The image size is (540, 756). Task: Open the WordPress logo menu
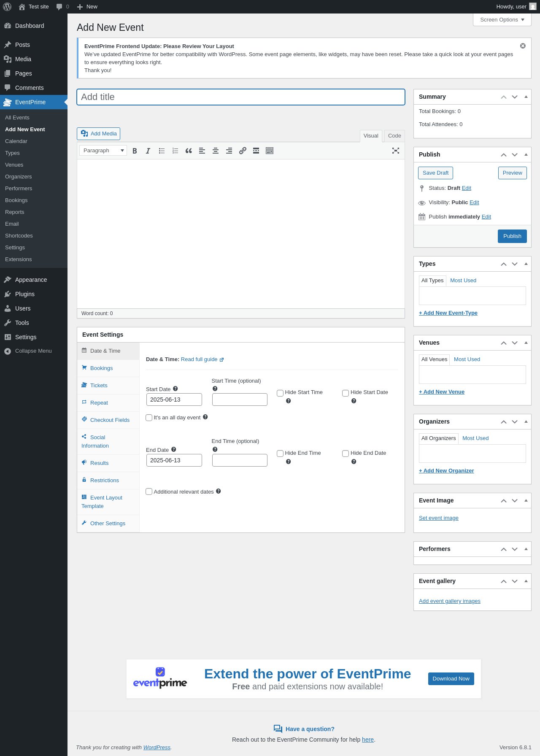[x=7, y=7]
